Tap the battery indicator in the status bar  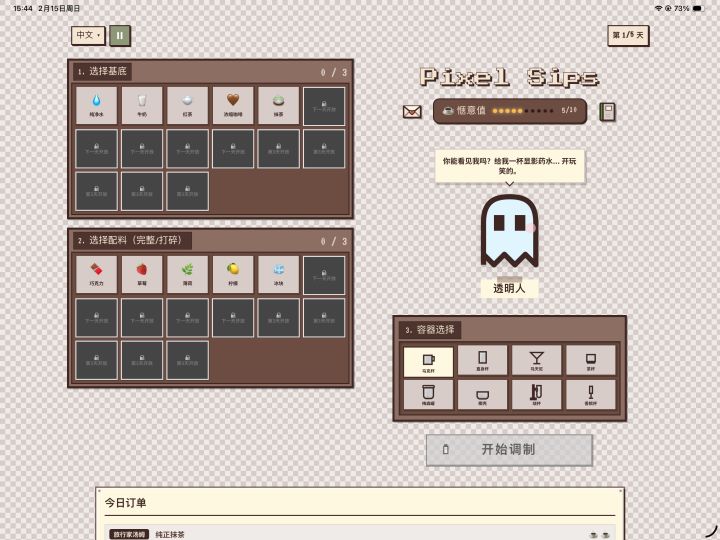click(698, 8)
